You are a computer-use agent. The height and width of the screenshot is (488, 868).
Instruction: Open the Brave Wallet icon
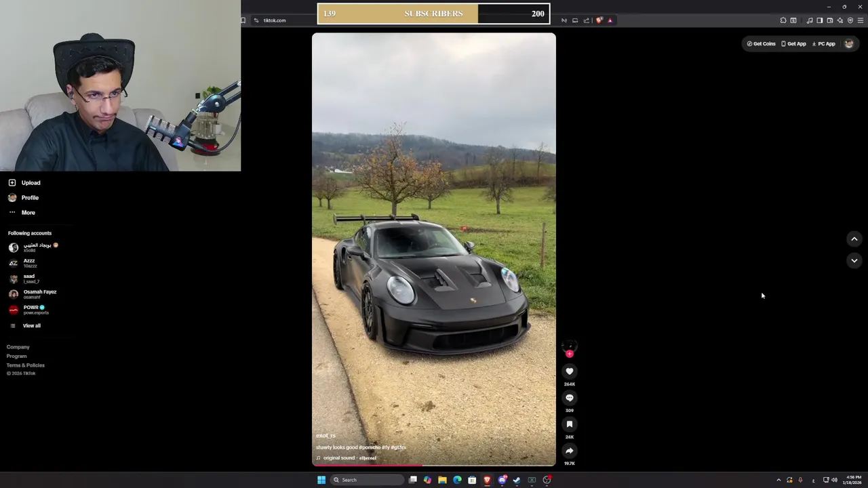pyautogui.click(x=830, y=20)
